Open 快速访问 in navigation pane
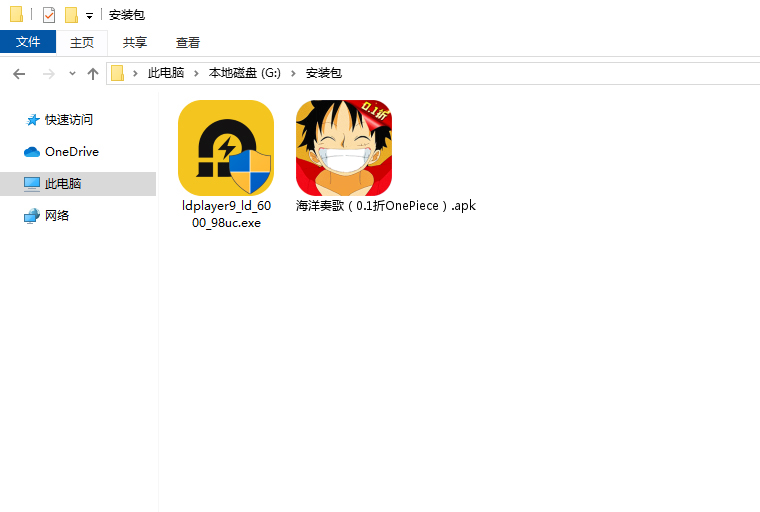Viewport: 760px width, 512px height. pos(69,120)
